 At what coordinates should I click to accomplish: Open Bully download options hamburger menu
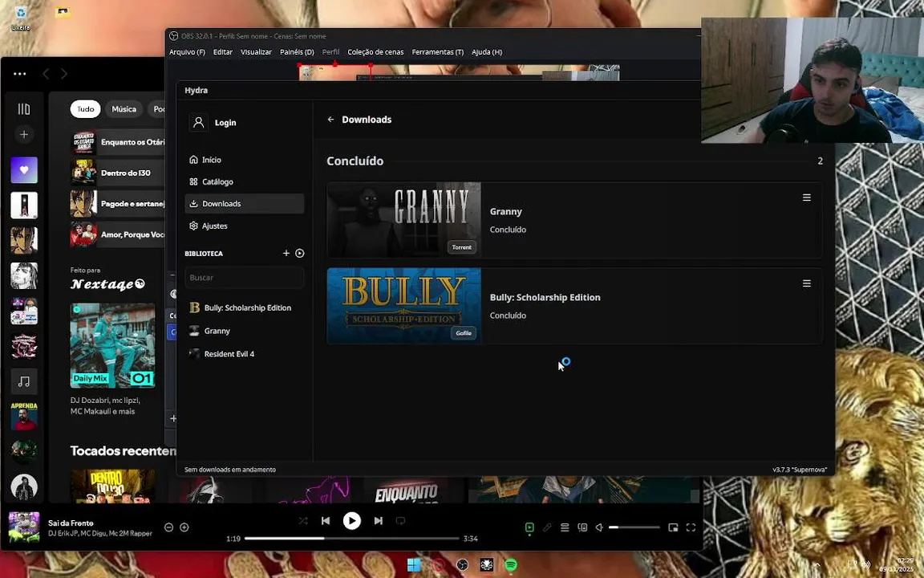807,283
